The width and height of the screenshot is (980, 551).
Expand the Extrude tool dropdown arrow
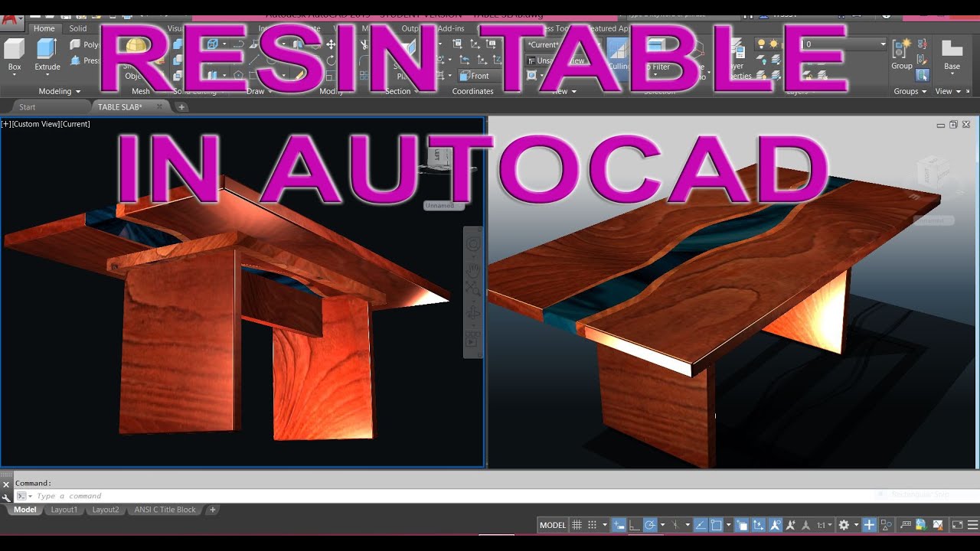point(47,76)
